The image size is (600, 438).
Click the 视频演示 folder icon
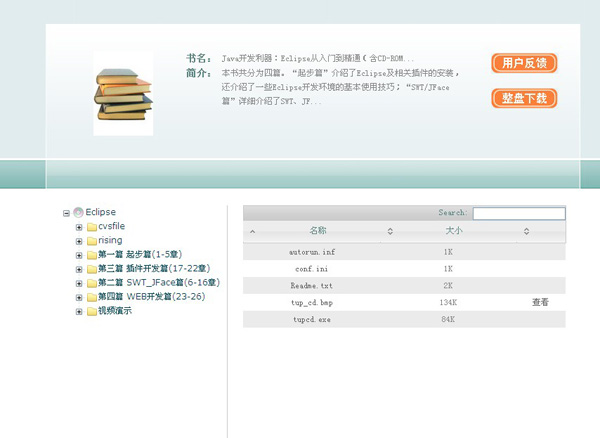91,311
